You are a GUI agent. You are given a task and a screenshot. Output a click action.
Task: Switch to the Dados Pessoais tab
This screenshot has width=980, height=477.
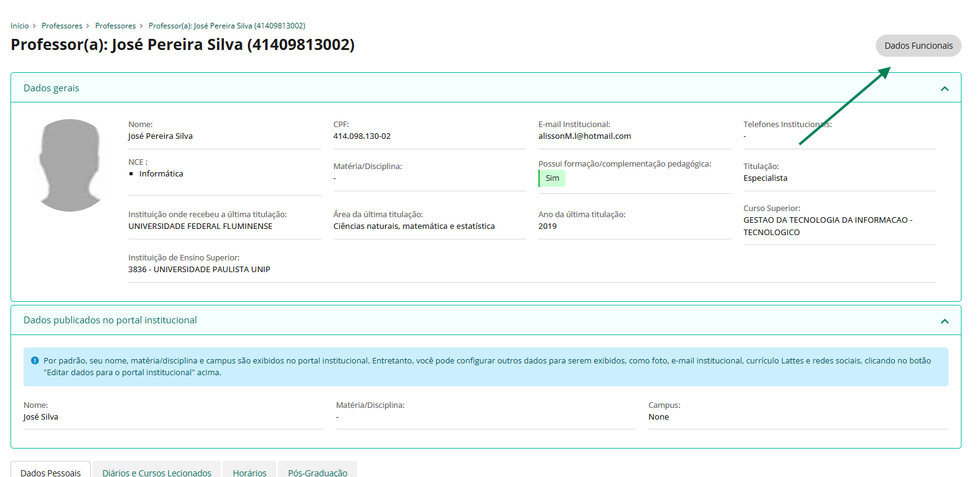tap(51, 472)
